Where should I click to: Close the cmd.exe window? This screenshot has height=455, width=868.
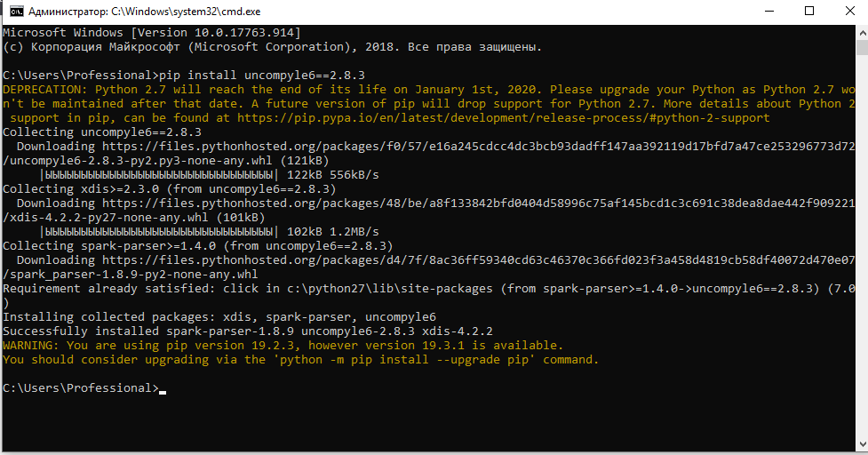pos(848,12)
